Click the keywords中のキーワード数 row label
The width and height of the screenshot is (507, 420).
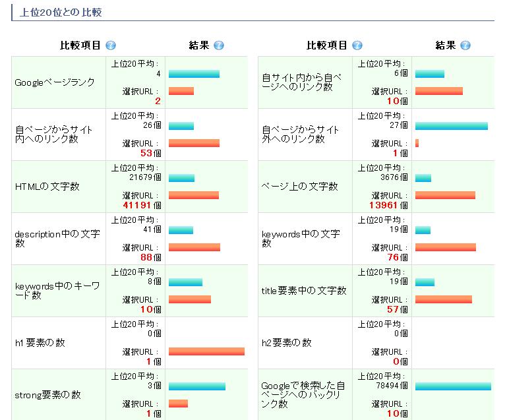(57, 291)
